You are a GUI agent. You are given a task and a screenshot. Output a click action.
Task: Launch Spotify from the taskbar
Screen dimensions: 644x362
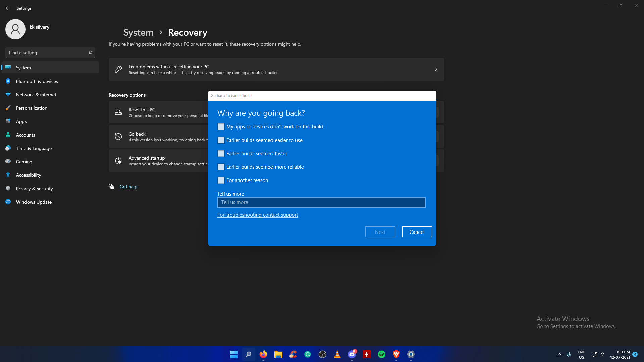(382, 354)
